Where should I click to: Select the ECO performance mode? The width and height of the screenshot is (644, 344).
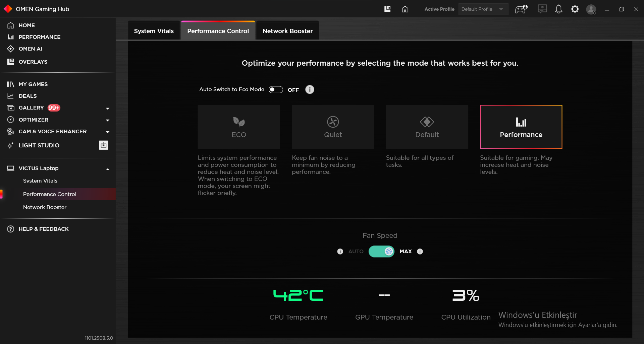pyautogui.click(x=239, y=127)
